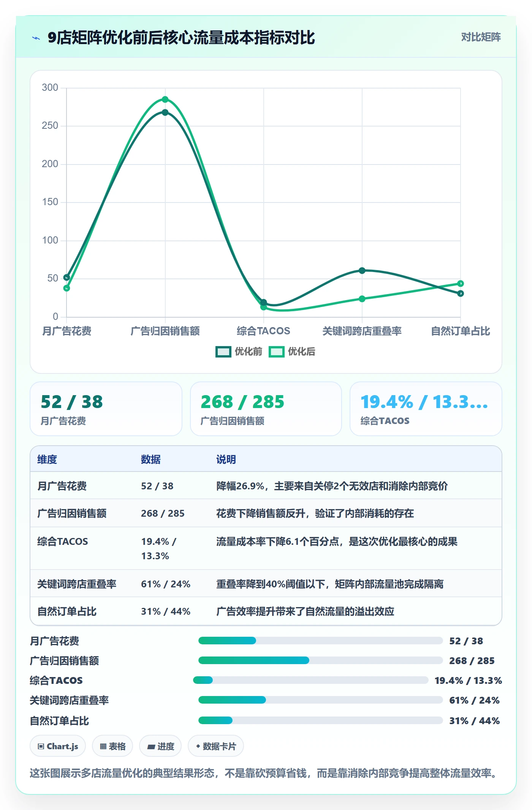Click the 优化前 data point at 关键词跨店重叠率
The width and height of the screenshot is (532, 810).
coord(362,271)
